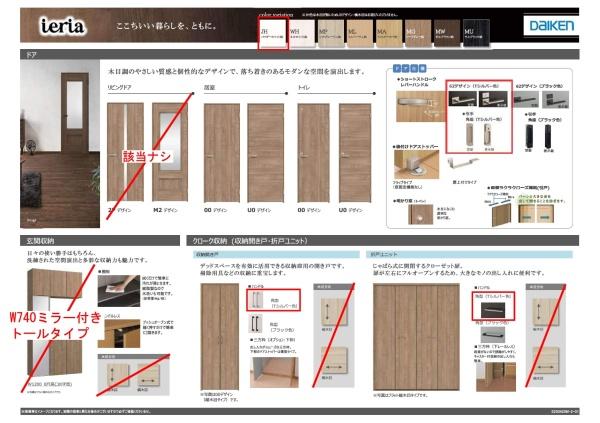Viewport: 600px width, 423px height.
Task: Choose the MA color swatch
Action: pos(389,34)
